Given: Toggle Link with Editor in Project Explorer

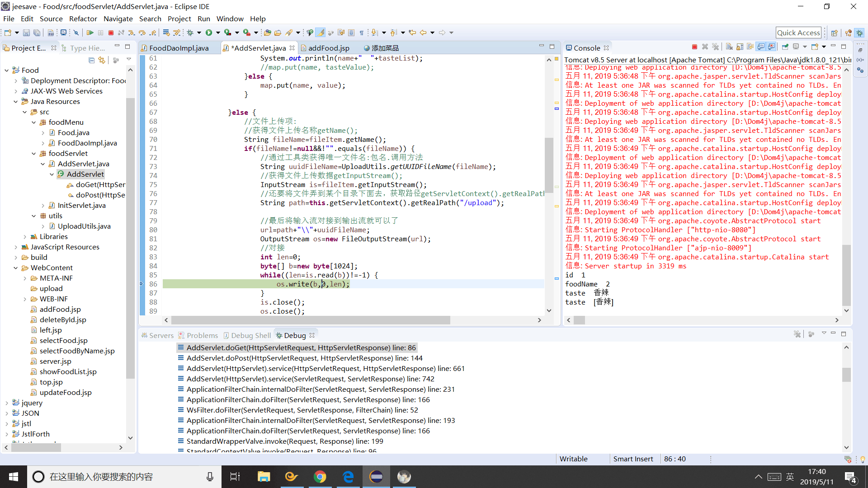Looking at the screenshot, I should (x=102, y=60).
